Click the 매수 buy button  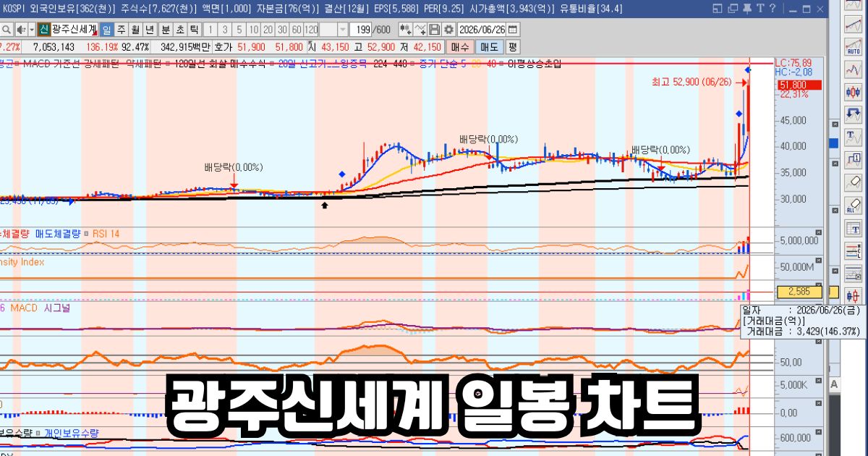(x=461, y=46)
